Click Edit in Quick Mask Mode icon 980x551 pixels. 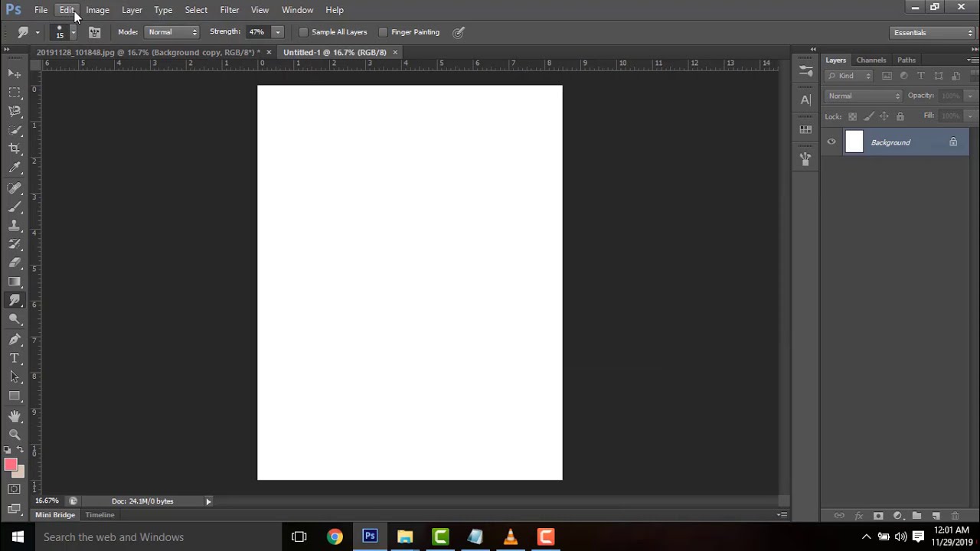coord(15,489)
